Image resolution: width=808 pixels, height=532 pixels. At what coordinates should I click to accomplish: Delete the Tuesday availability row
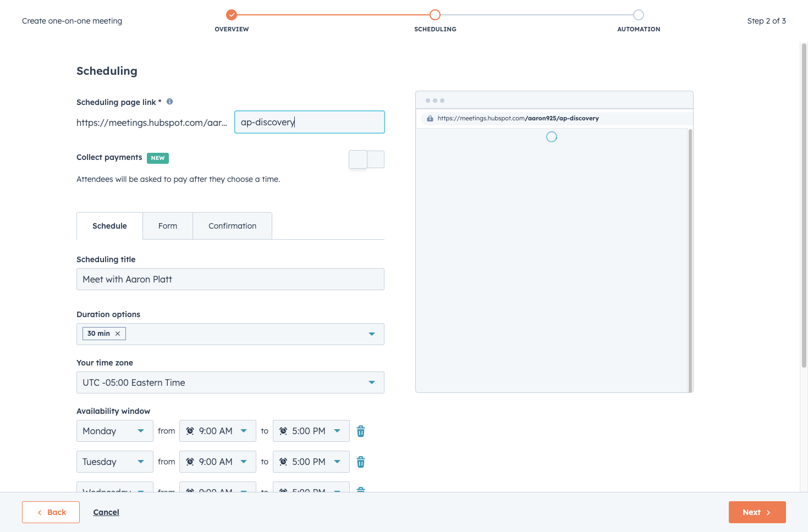tap(361, 462)
